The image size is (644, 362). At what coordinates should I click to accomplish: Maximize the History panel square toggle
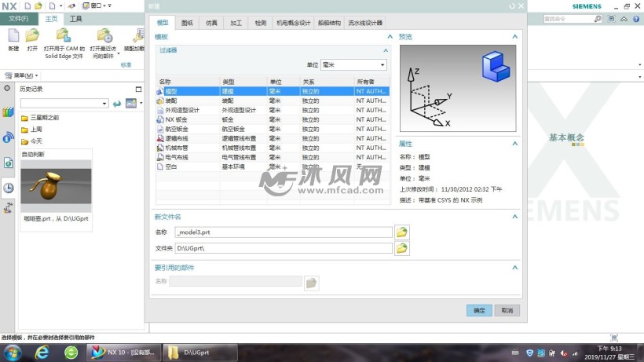[138, 89]
